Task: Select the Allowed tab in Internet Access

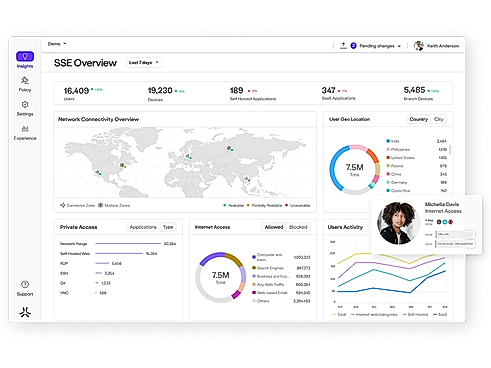Action: pos(274,227)
